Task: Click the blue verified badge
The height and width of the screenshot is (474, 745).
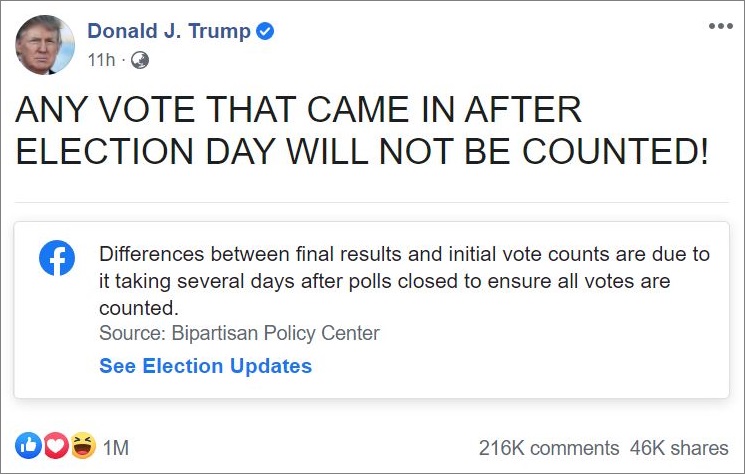Action: 265,31
